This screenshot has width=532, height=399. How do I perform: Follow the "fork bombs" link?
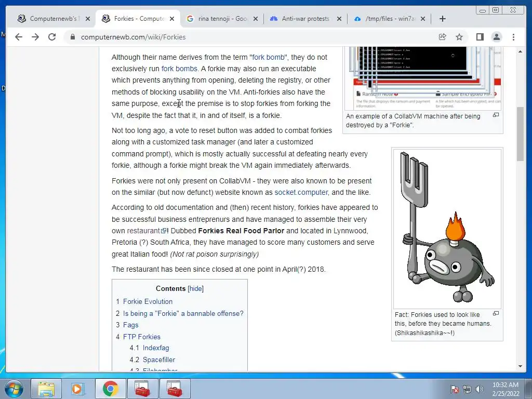coord(179,69)
